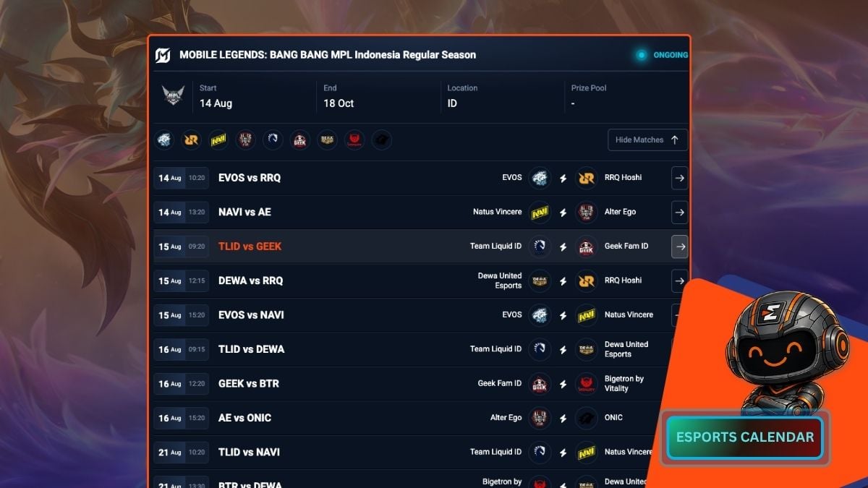Open the GEEK vs BTR match title

point(249,384)
